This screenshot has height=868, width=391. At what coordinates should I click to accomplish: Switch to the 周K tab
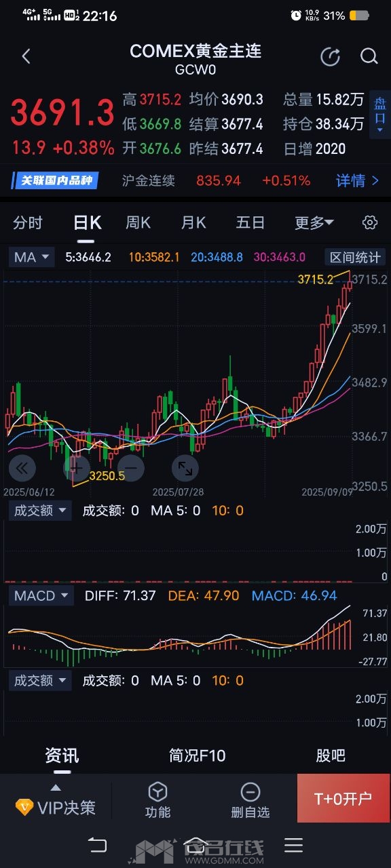point(138,222)
